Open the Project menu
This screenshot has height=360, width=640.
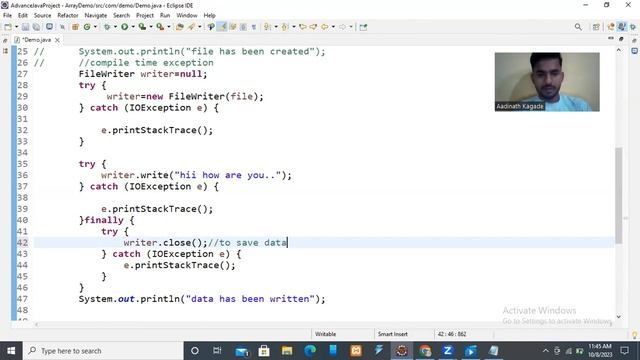(x=145, y=16)
